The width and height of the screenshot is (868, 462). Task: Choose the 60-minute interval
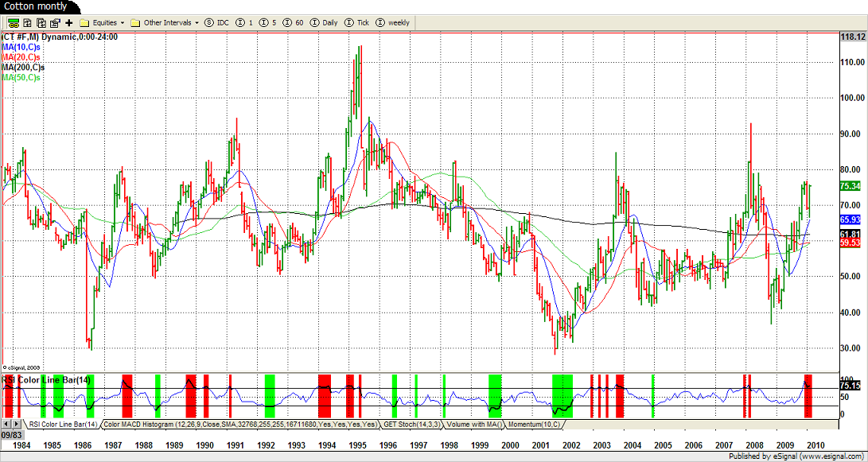[x=293, y=22]
